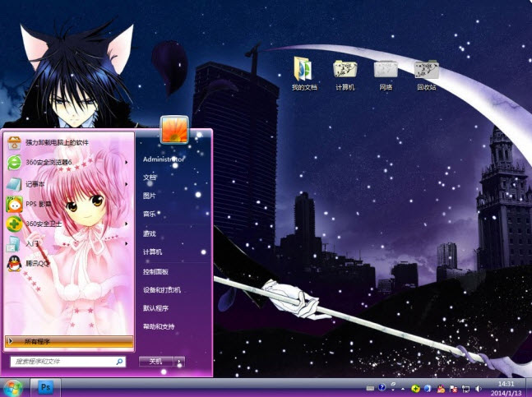Open 图片 in Start menu
The image size is (532, 397).
(x=150, y=196)
